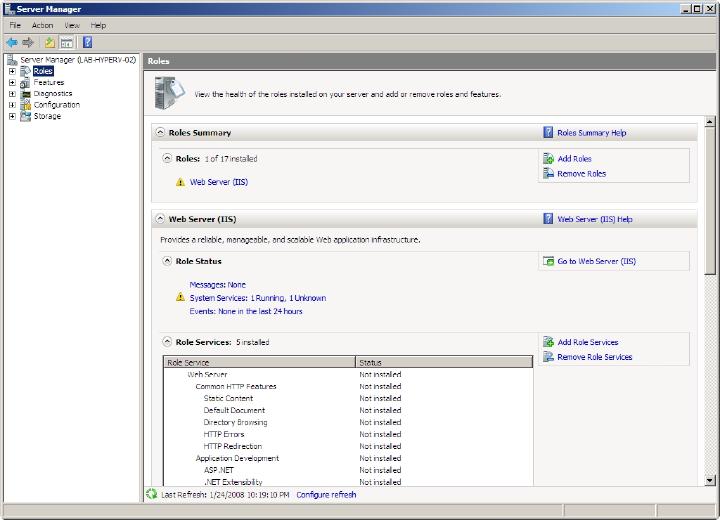Click the Remove Role Services link

coord(595,357)
